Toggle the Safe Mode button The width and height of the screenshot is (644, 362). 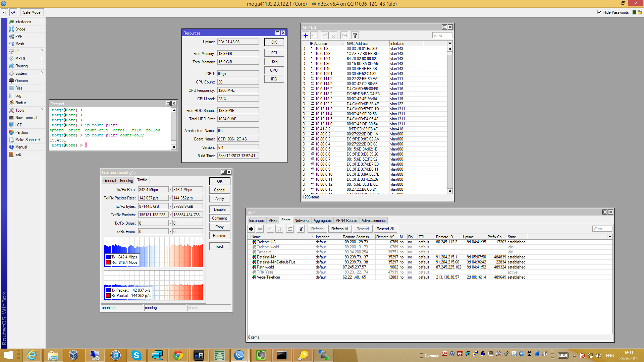32,12
